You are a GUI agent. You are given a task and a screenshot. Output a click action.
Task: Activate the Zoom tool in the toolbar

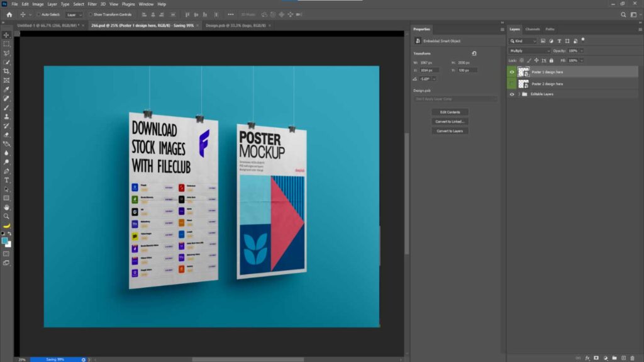(x=7, y=216)
